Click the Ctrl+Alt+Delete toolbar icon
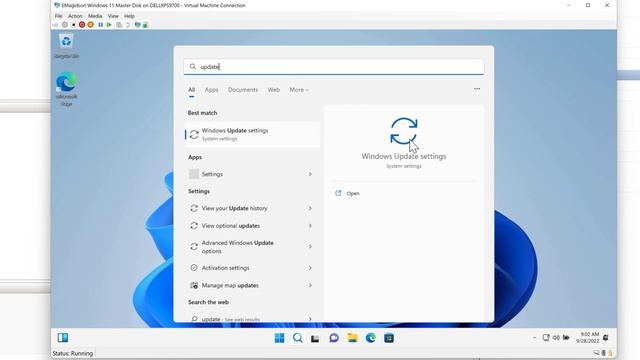This screenshot has width=640, height=360. (55, 25)
